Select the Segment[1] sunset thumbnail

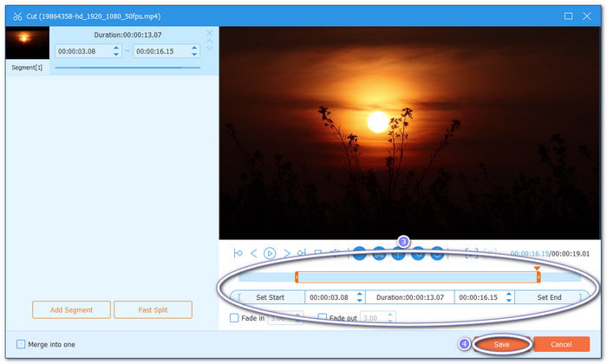(x=28, y=42)
